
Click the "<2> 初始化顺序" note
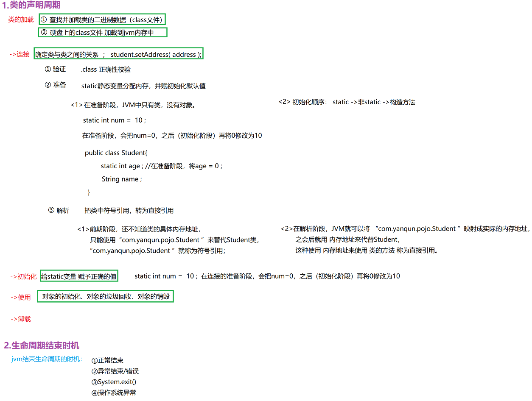pos(347,102)
